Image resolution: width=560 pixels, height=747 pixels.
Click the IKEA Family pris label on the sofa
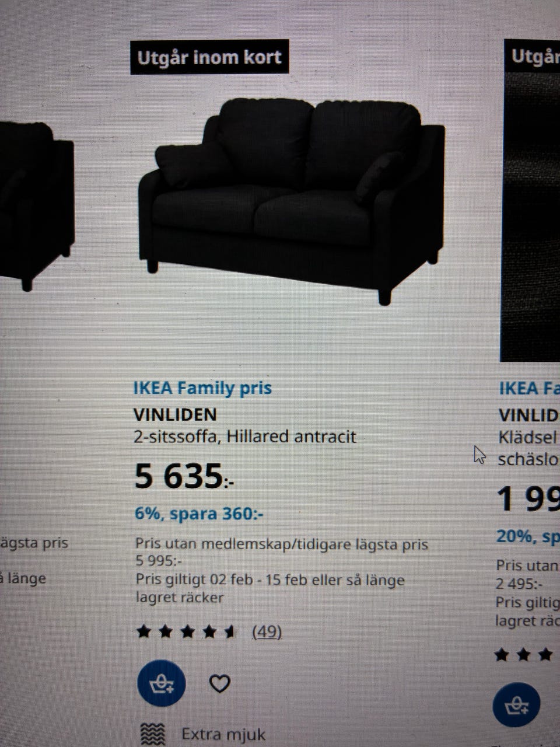point(202,388)
